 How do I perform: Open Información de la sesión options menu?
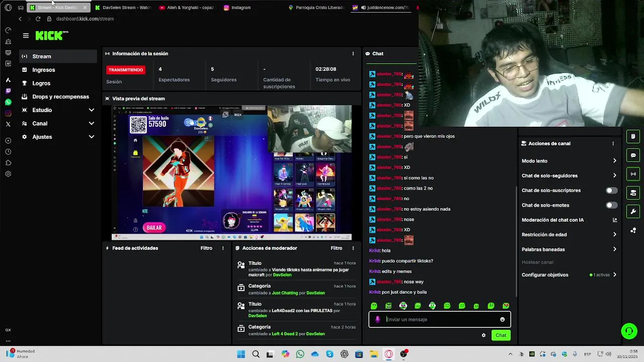point(353,53)
